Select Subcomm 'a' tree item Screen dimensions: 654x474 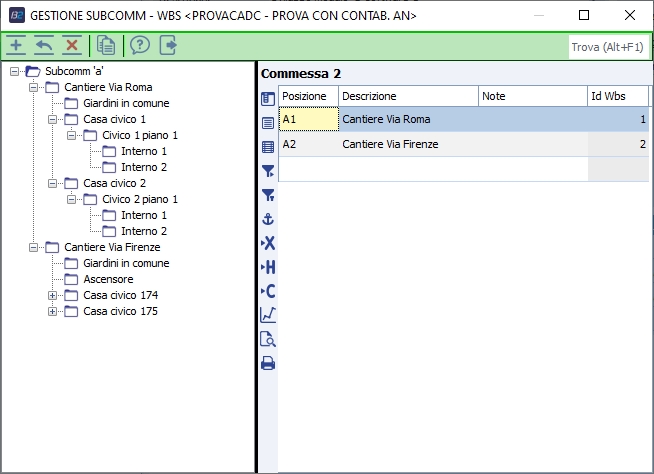(74, 71)
